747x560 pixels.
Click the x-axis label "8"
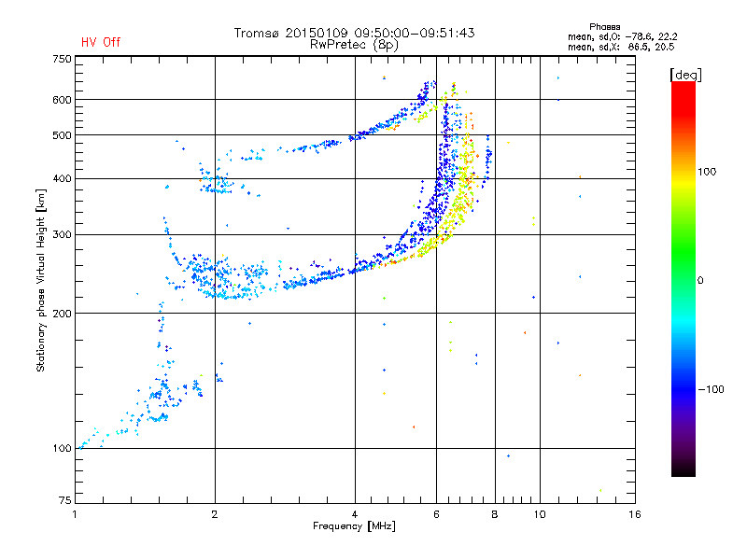pyautogui.click(x=495, y=514)
